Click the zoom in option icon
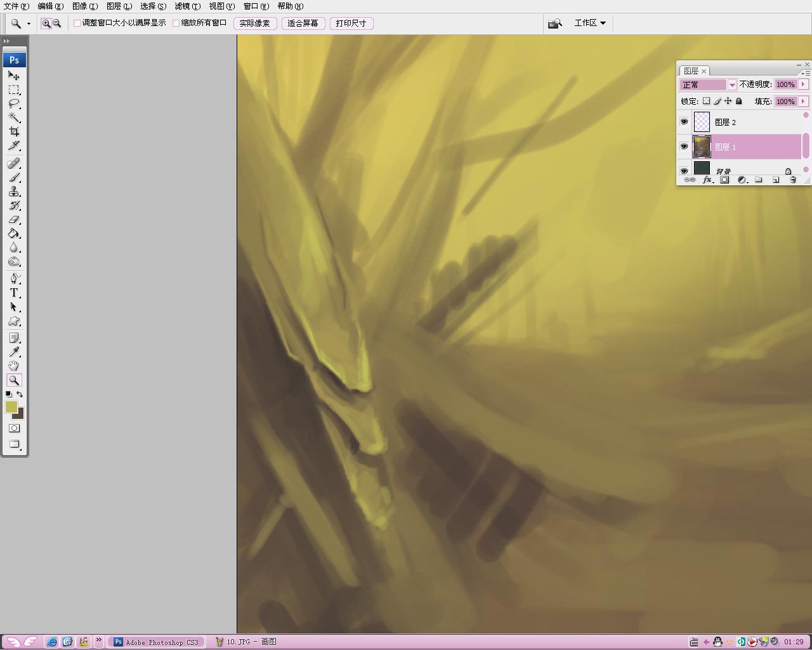This screenshot has height=650, width=812. pos(46,23)
